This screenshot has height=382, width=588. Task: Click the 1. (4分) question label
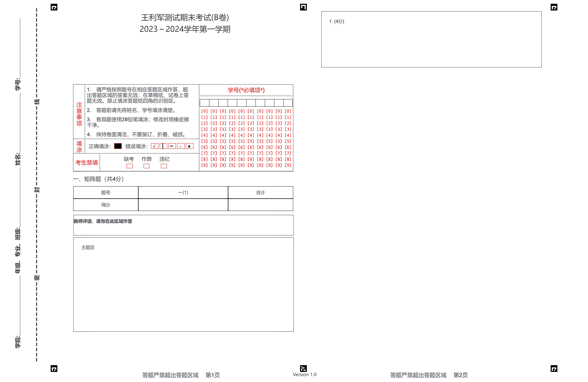click(337, 22)
